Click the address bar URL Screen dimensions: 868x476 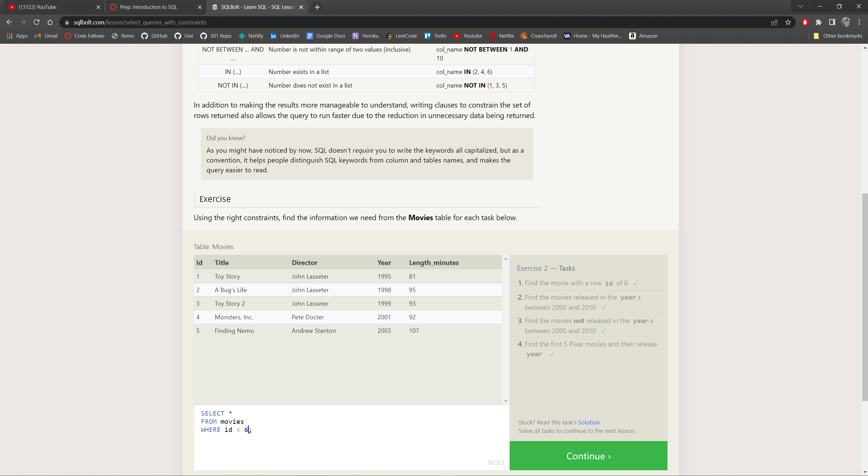(140, 22)
